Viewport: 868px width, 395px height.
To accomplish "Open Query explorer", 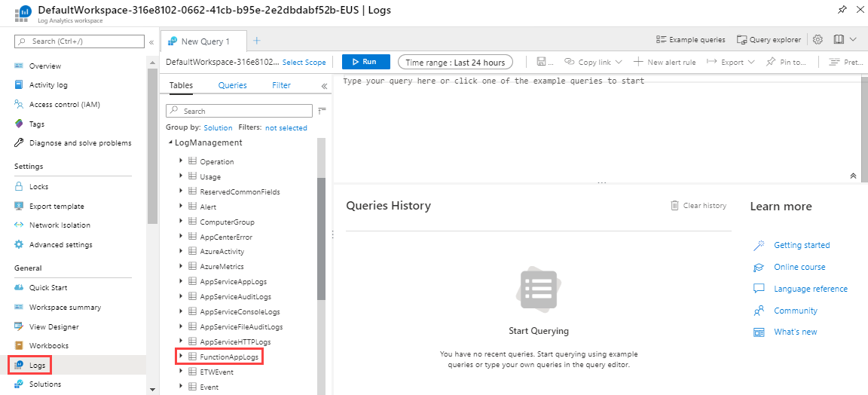I will 769,39.
